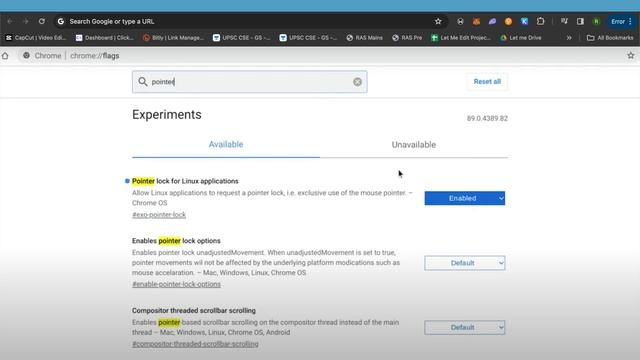Click the Error update button
This screenshot has height=360, width=640.
(621, 21)
